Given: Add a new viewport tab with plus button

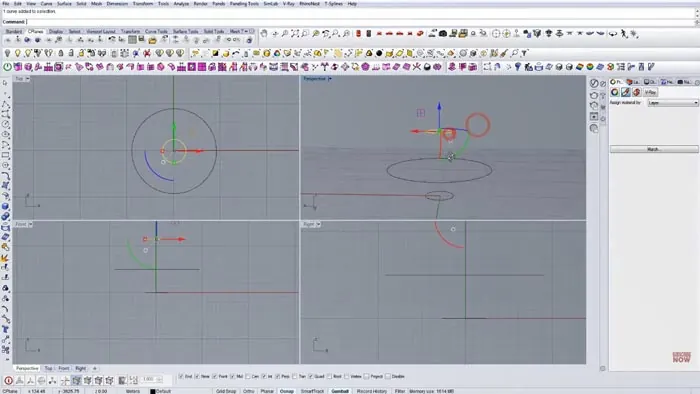Looking at the screenshot, I should point(94,369).
